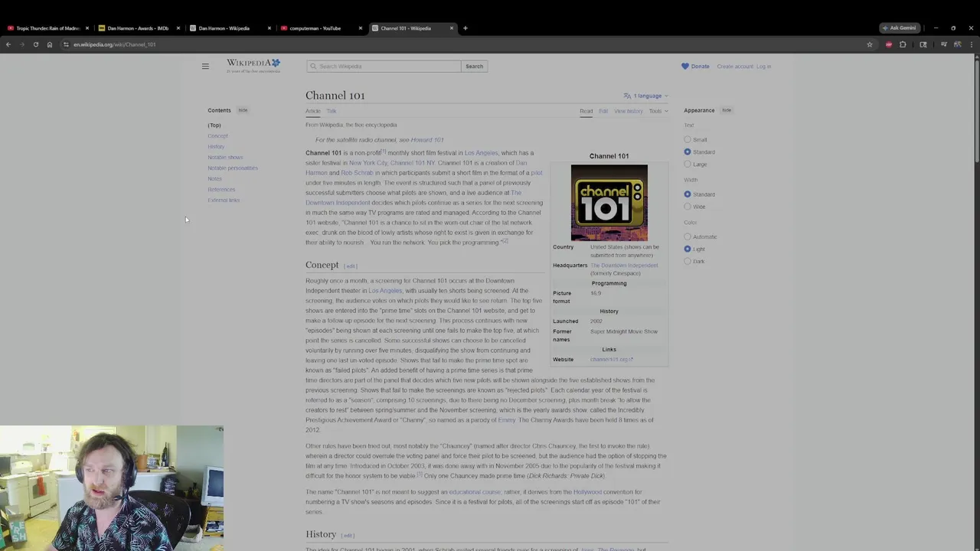This screenshot has width=980, height=551.
Task: Jump to History in Contents sidebar
Action: (216, 147)
